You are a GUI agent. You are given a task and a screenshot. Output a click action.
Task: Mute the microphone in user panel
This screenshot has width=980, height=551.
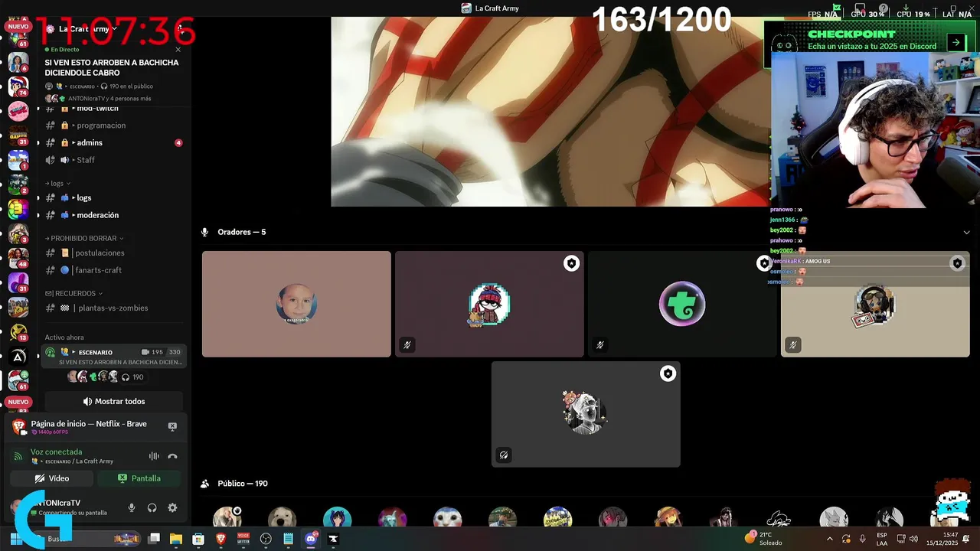coord(132,507)
